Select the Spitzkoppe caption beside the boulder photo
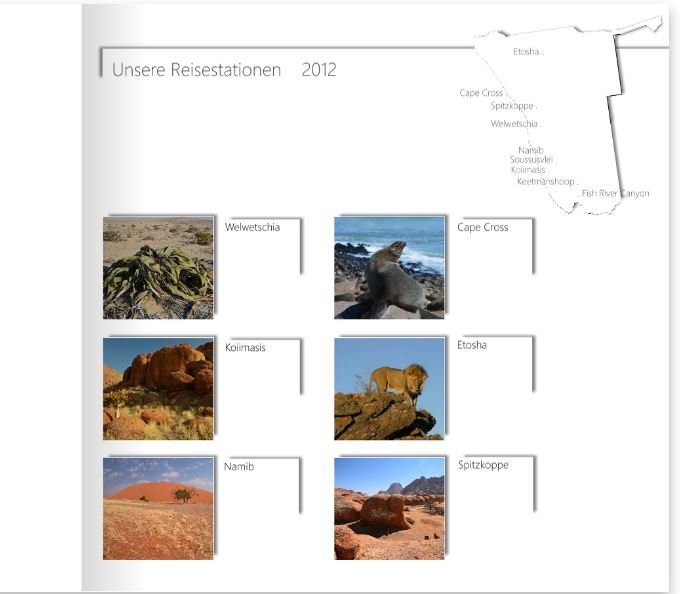Viewport: 680px width, 594px height. (x=484, y=465)
